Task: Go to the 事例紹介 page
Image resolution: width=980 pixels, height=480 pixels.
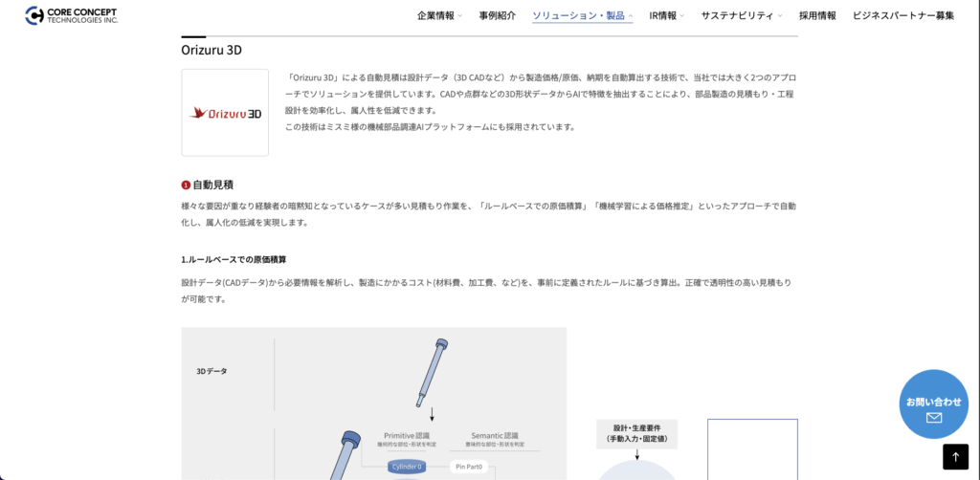Action: tap(497, 15)
